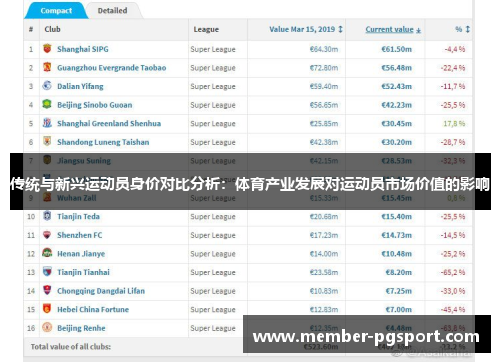Viewport: 500px width, 362px height.
Task: Select percent change -45,4 %
Action: (453, 310)
